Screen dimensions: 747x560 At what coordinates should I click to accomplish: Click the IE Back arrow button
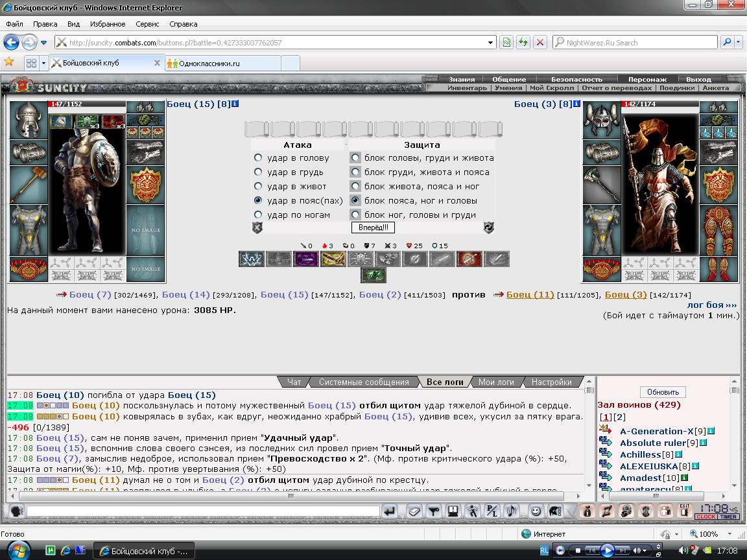click(x=12, y=42)
